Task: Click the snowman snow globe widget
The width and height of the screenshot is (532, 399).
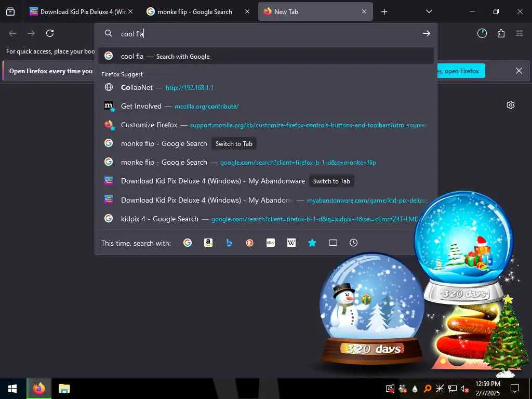Action: pos(372,310)
